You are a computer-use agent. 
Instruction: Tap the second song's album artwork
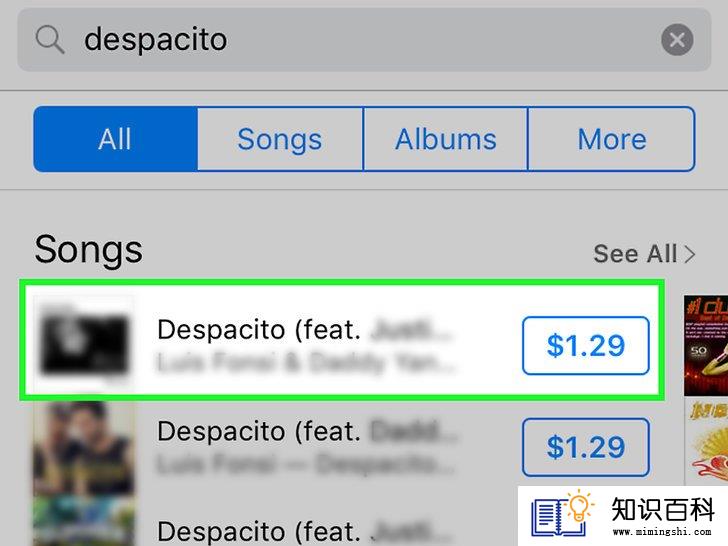coord(84,447)
